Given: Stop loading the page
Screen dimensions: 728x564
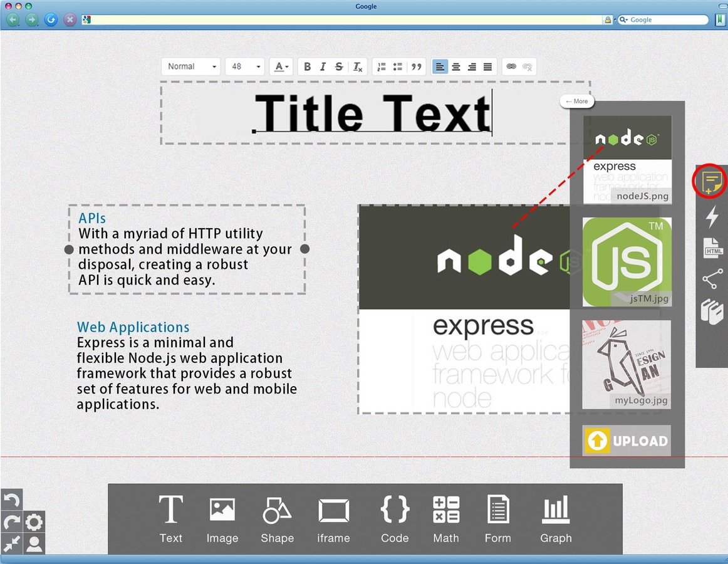Looking at the screenshot, I should (70, 19).
